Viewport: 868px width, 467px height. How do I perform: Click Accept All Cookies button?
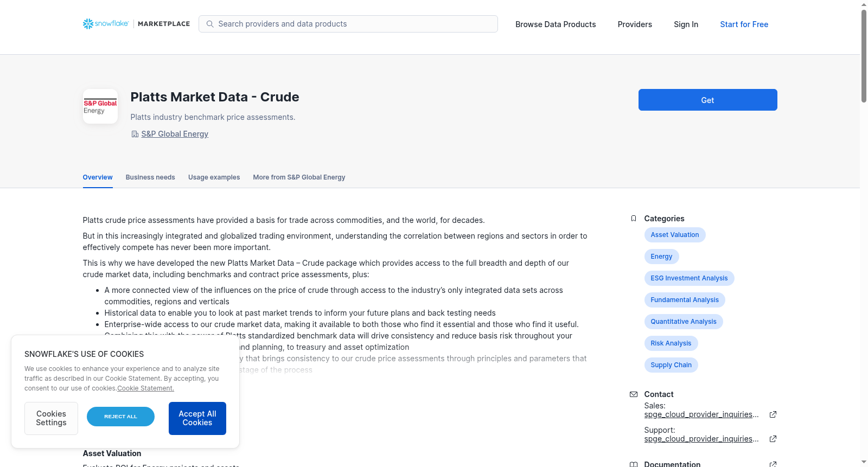point(197,418)
